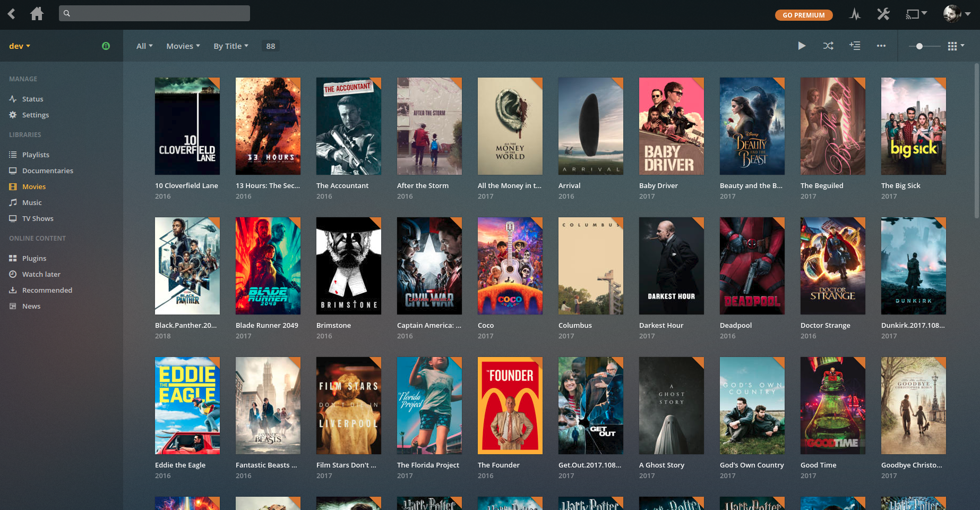
Task: Go back with the back arrow
Action: point(12,13)
